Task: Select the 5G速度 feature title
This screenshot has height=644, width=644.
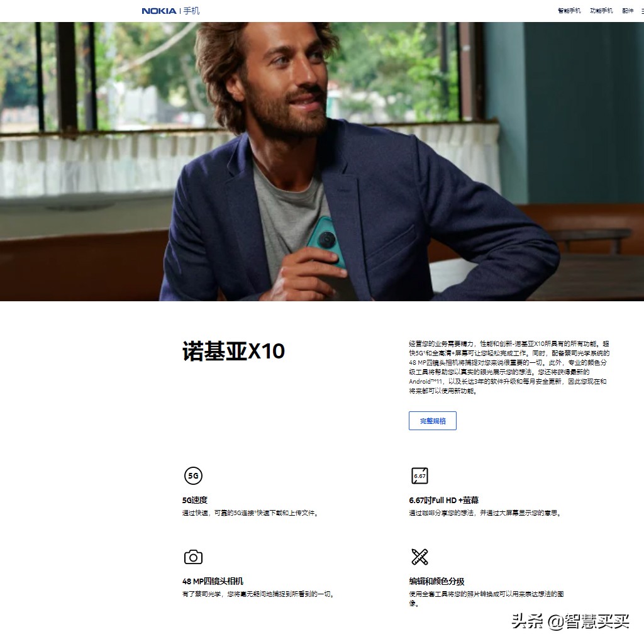Action: tap(195, 500)
